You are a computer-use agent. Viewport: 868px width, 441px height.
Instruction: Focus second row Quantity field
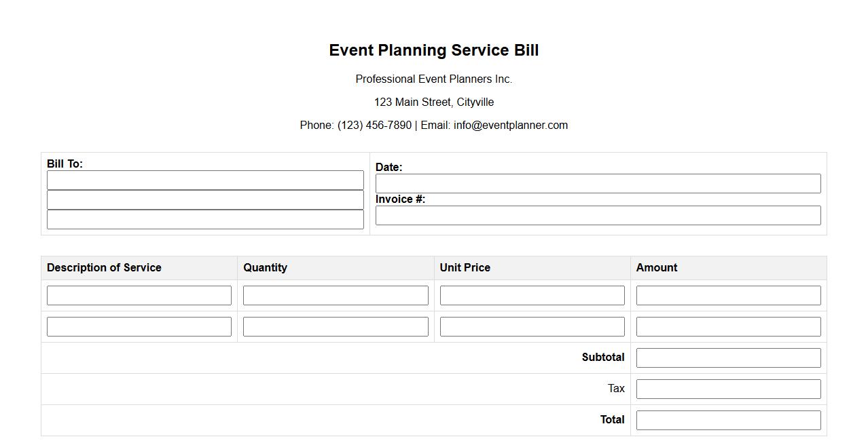pyautogui.click(x=336, y=327)
